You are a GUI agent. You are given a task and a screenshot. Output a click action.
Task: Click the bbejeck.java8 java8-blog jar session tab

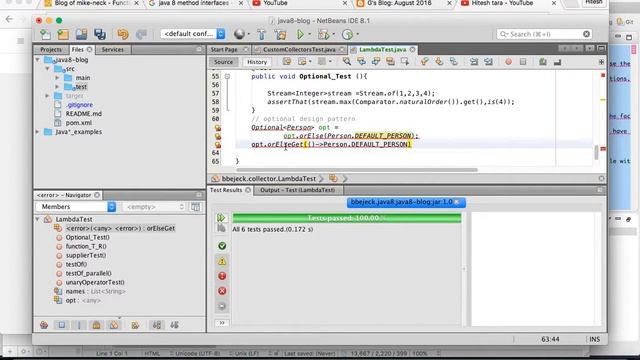tap(406, 202)
